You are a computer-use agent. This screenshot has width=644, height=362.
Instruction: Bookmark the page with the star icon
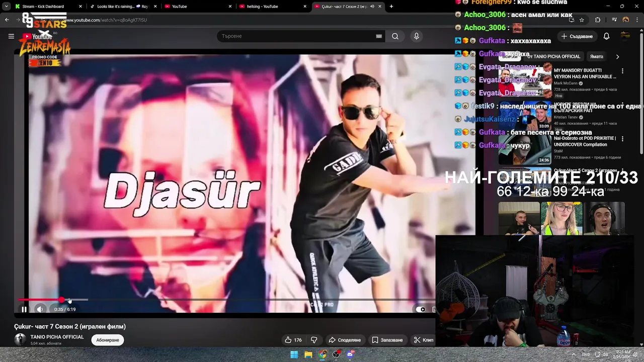[582, 20]
